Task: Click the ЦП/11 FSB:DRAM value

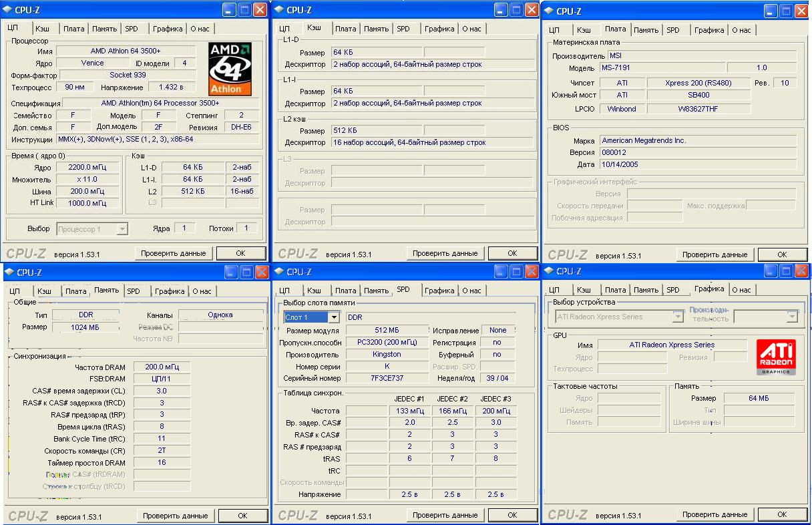Action: (x=162, y=379)
